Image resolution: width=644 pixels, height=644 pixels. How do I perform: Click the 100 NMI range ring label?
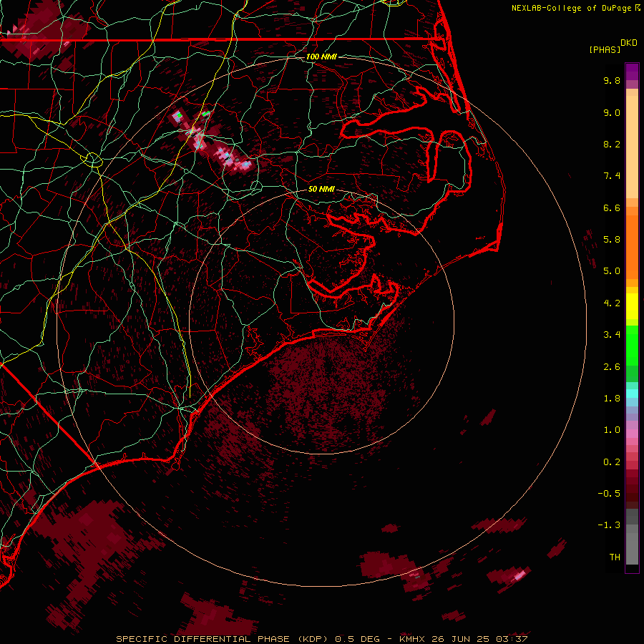[321, 57]
